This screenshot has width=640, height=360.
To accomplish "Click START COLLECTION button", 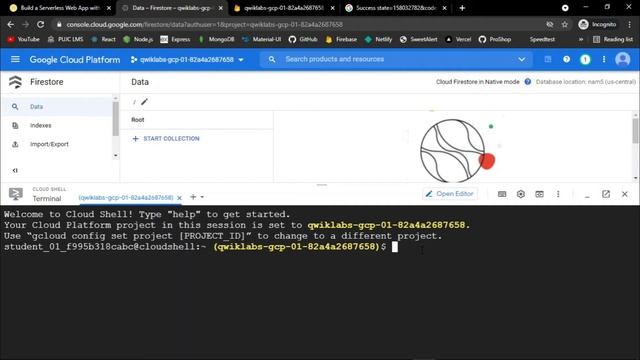I will coord(166,139).
